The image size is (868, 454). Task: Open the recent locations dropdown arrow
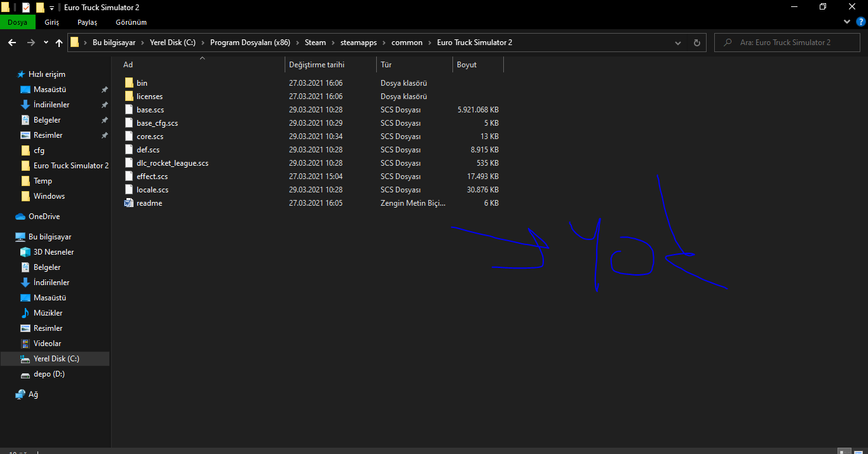tap(46, 43)
